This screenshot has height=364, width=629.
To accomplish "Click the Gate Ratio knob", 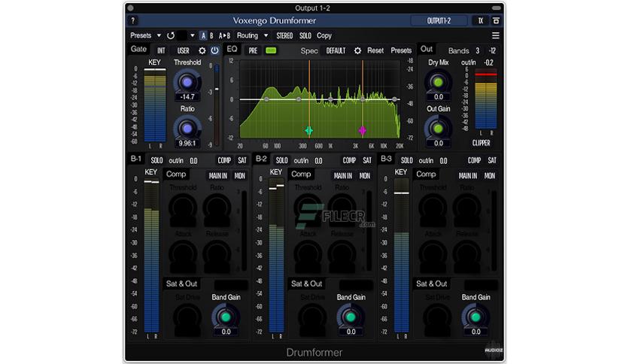I will [187, 129].
